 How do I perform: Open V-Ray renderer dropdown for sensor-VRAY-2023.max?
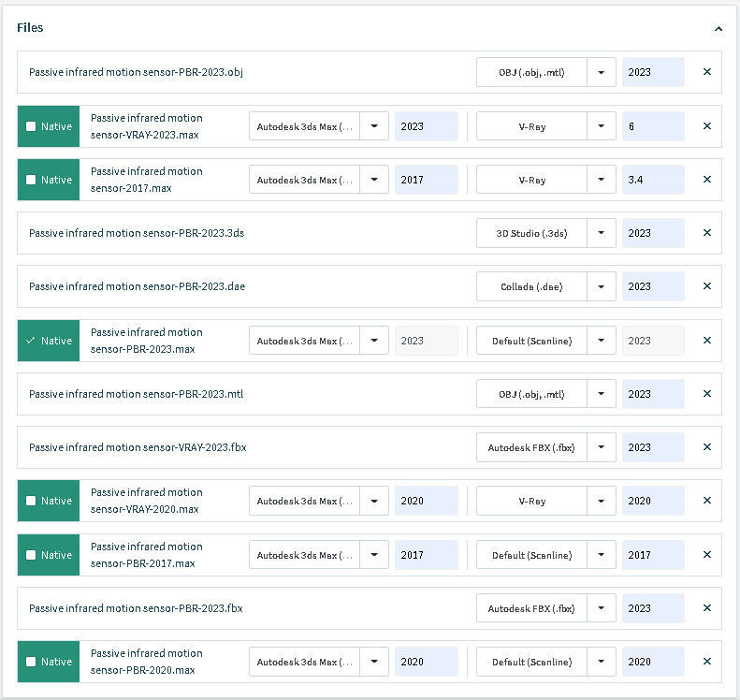tap(601, 126)
